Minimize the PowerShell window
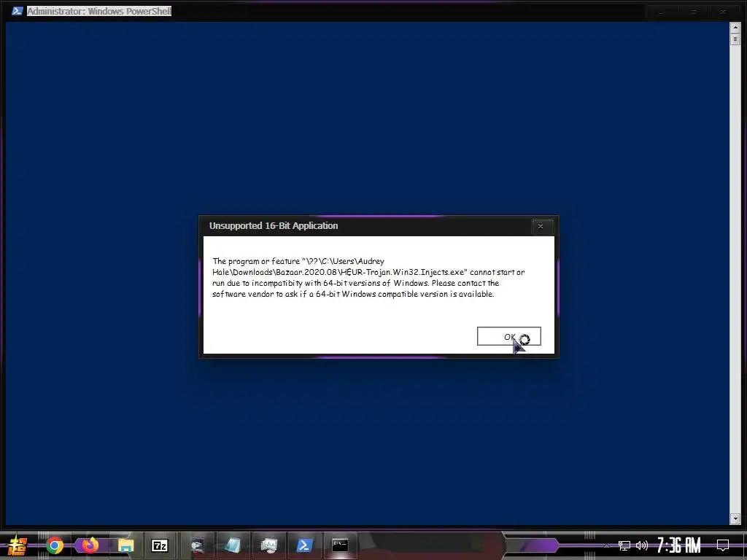Screen dimensions: 747x560 click(x=660, y=12)
